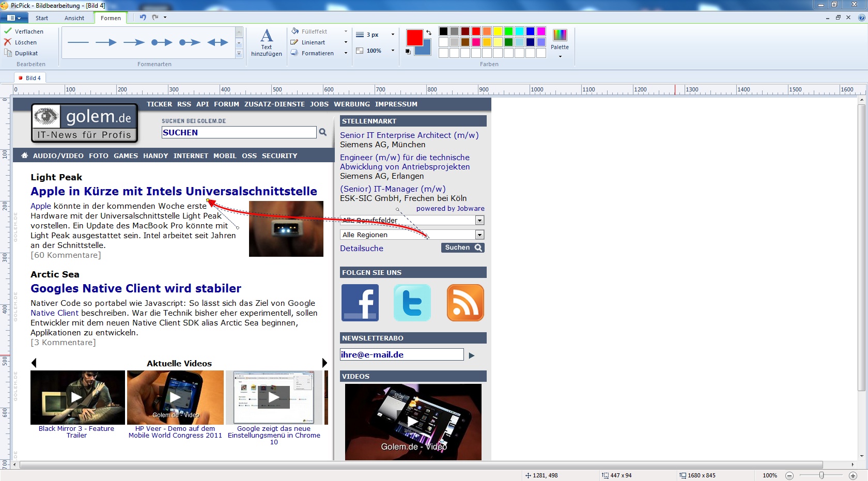
Task: Click Text hinzufügen button
Action: point(267,43)
